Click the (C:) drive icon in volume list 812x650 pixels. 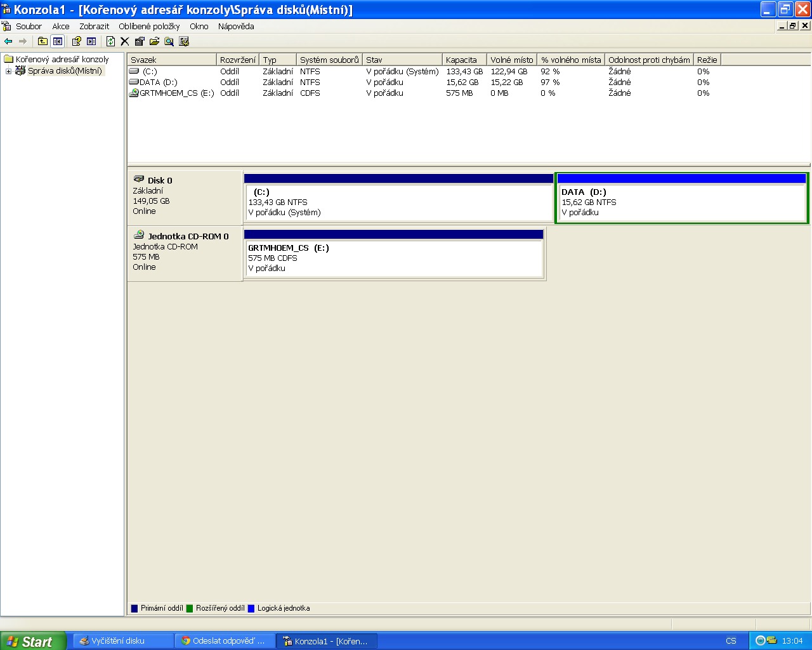tap(134, 71)
